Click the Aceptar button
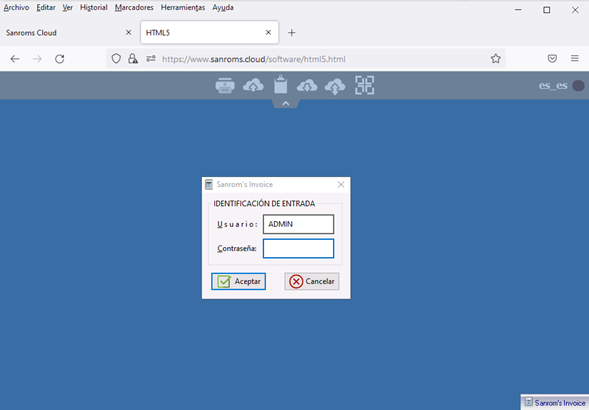The height and width of the screenshot is (410, 589). (x=239, y=281)
